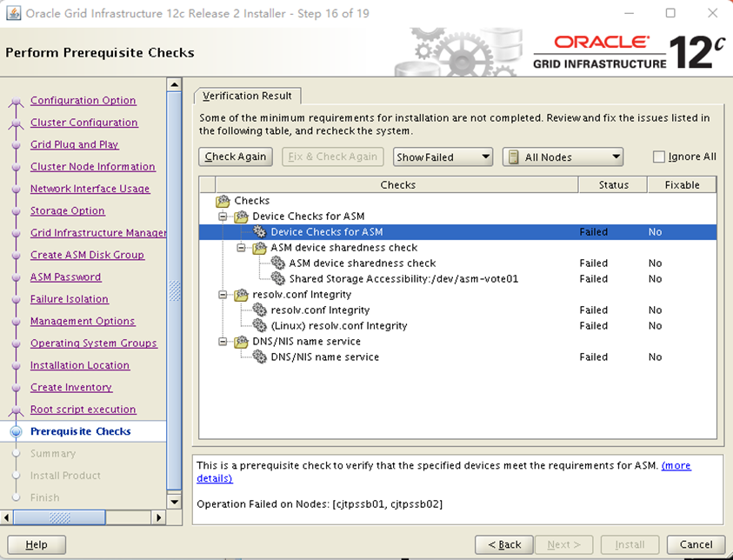
Task: Click the Cancel button
Action: 696,544
